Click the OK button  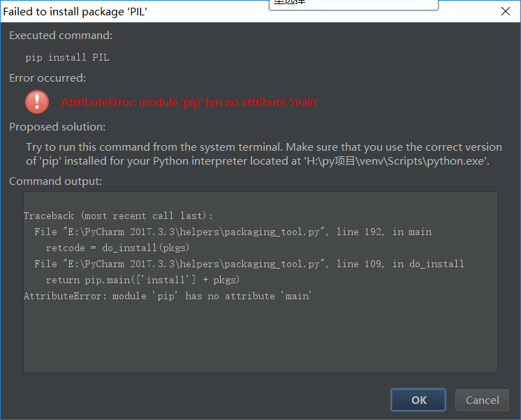(x=418, y=400)
